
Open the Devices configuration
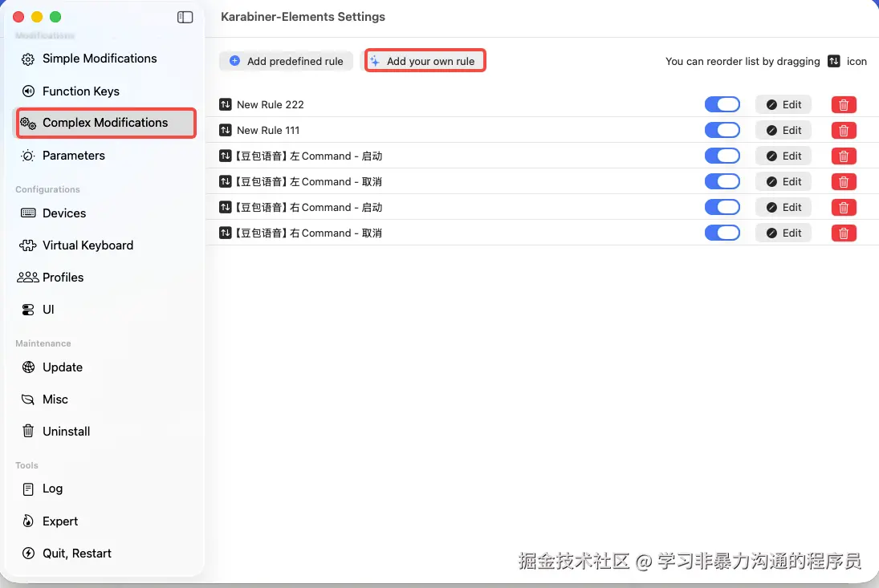tap(105, 213)
